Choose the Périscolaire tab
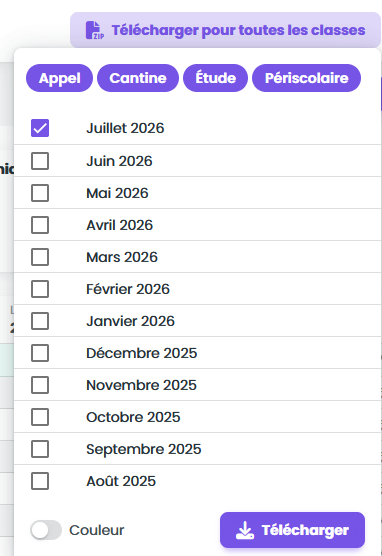This screenshot has height=556, width=382. tap(306, 78)
